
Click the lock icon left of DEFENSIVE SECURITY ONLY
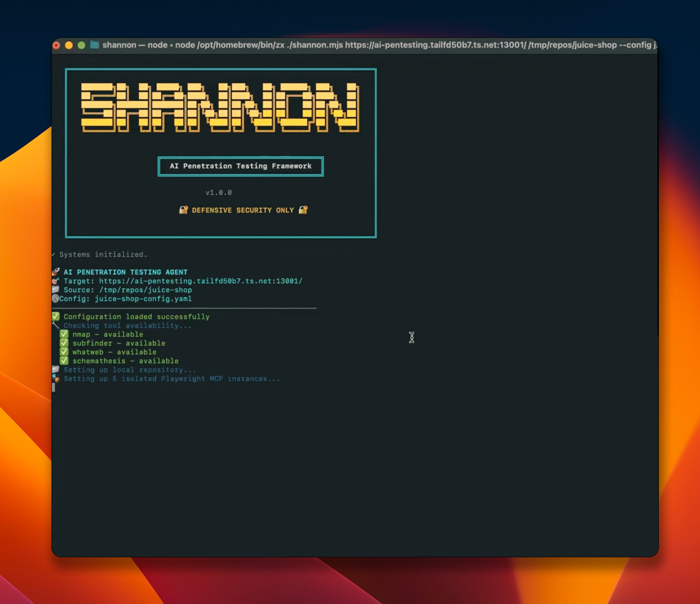coord(183,210)
